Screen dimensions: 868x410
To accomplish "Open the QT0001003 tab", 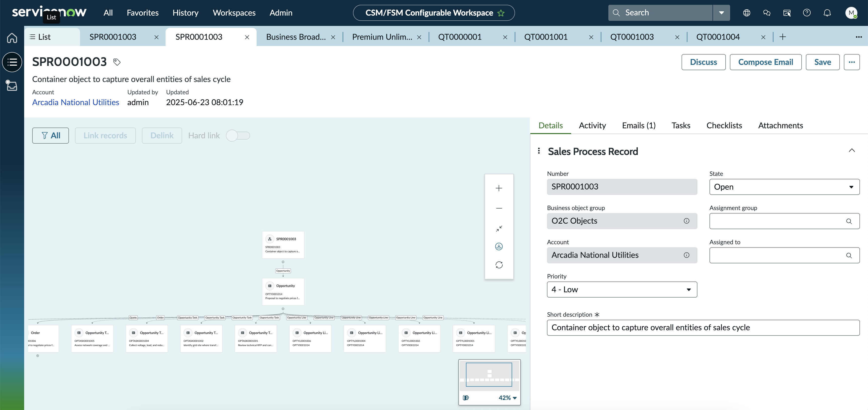I will point(632,37).
